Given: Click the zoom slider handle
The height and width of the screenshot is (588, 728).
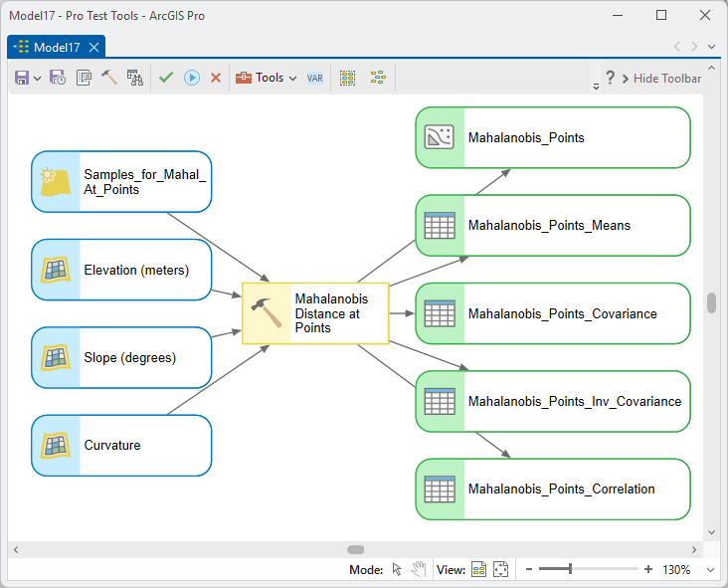Looking at the screenshot, I should (x=570, y=568).
